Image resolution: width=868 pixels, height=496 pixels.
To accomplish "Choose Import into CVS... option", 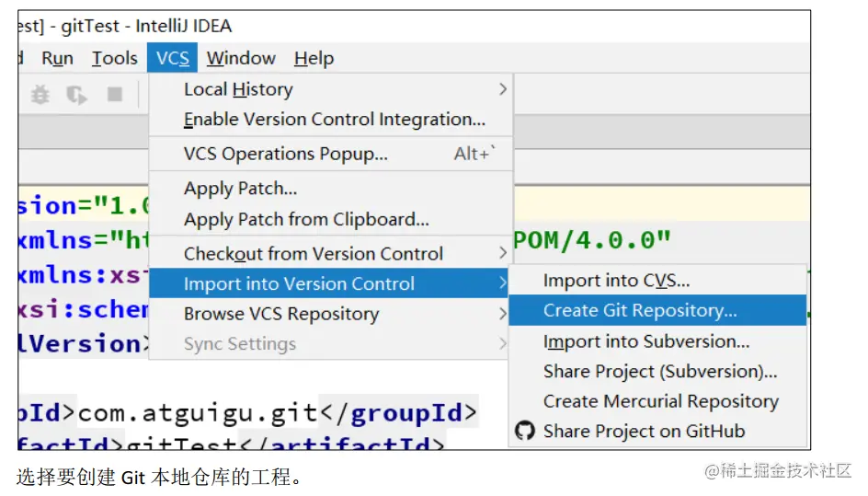I will 657,281.
